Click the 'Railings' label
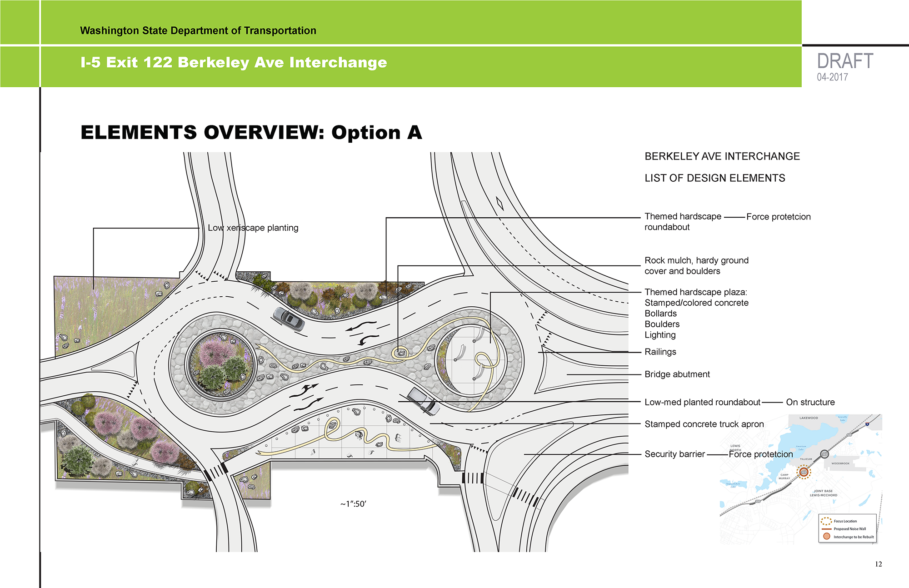The width and height of the screenshot is (909, 588). [660, 352]
